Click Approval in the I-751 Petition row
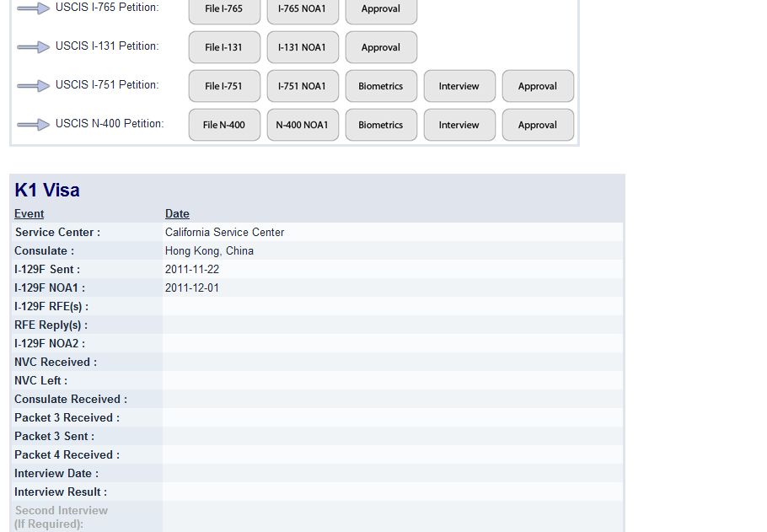Image resolution: width=767 pixels, height=532 pixels. pyautogui.click(x=538, y=86)
